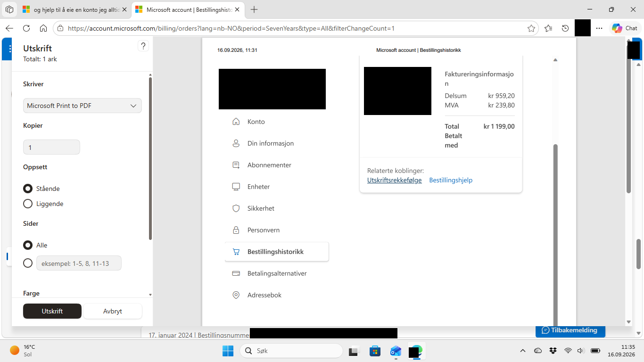Viewport: 644px width, 362px height.
Task: Select the Bestillingshistorikk browser tab
Action: click(x=188, y=9)
